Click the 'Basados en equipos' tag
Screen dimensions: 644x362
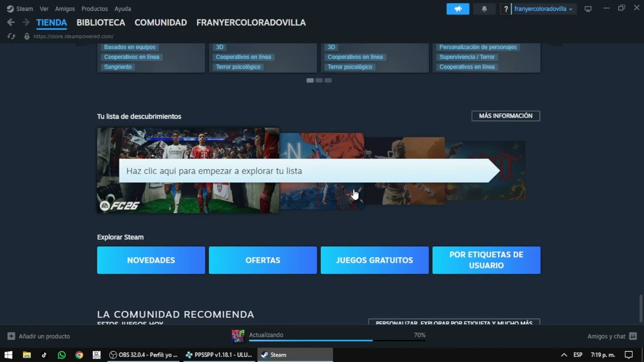[x=130, y=47]
